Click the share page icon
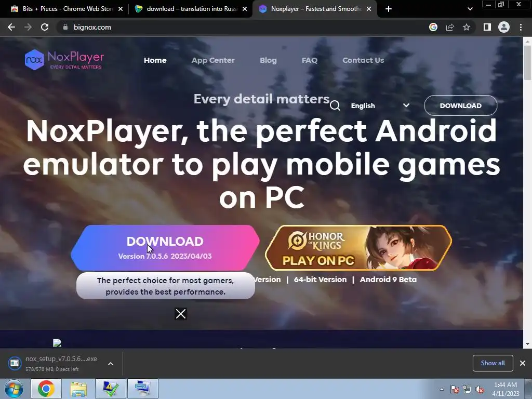Image resolution: width=532 pixels, height=399 pixels. click(x=450, y=27)
